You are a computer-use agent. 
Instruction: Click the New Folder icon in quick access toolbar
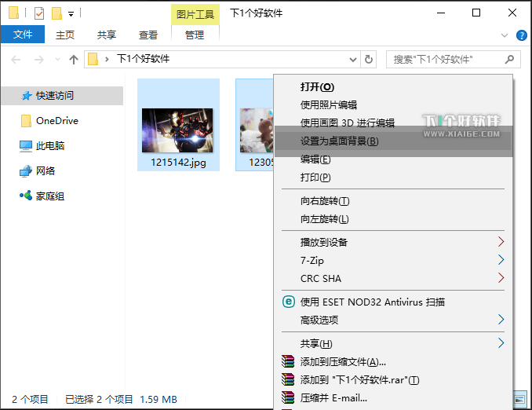pos(56,13)
